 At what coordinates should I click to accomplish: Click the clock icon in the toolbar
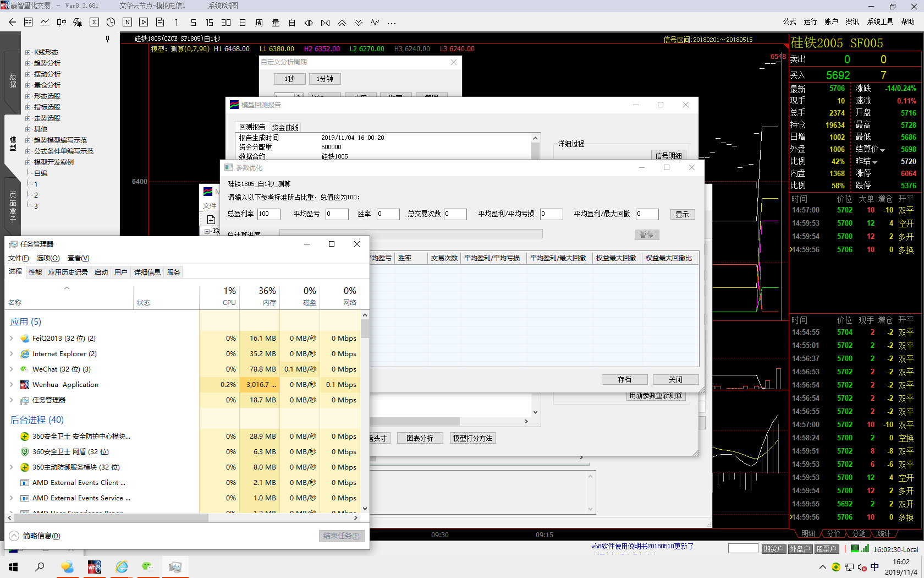(x=111, y=23)
